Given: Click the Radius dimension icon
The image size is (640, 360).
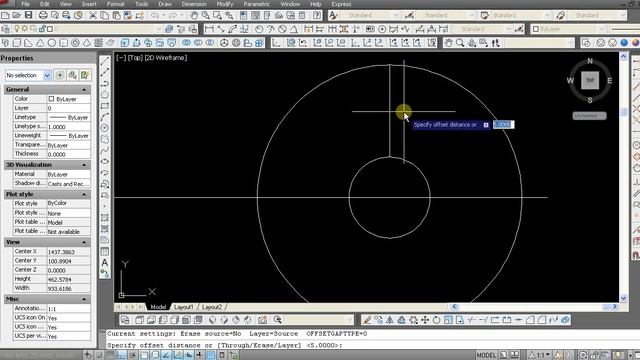Looking at the screenshot, I should click(259, 29).
